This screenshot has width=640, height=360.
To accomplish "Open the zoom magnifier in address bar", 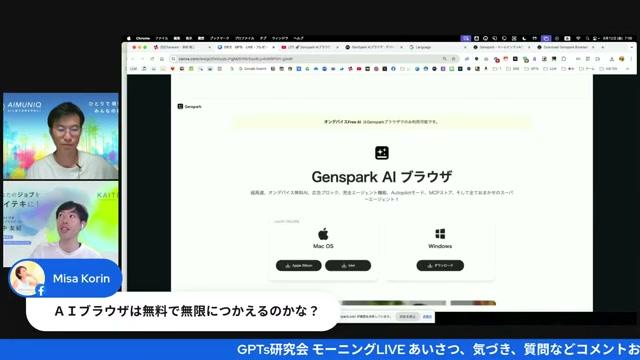I will (x=444, y=59).
